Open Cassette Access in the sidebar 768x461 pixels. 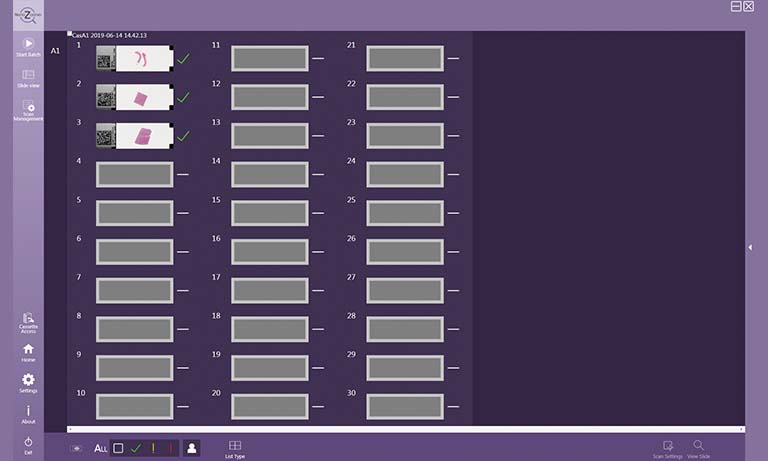pos(28,319)
